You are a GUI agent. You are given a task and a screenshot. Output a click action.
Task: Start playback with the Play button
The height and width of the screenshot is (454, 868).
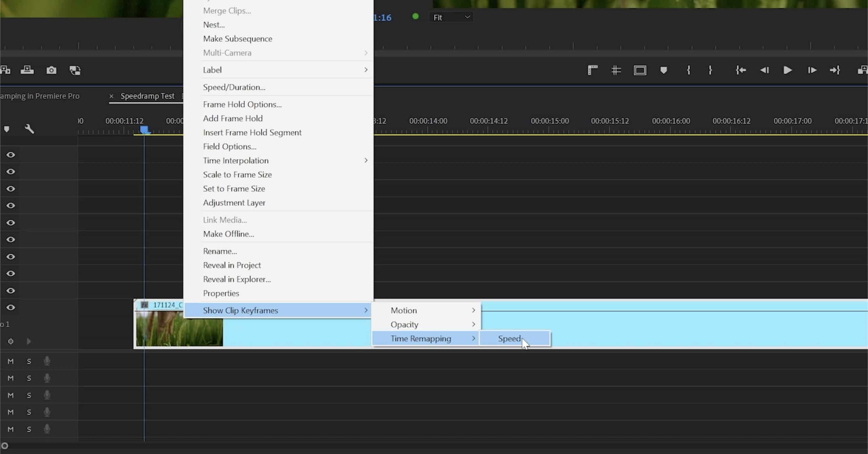[x=788, y=70]
